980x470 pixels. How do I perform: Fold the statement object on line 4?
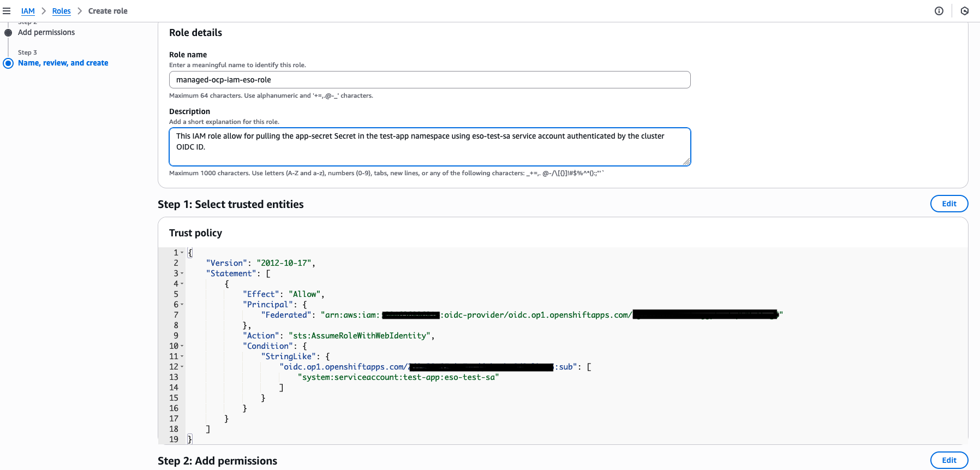182,284
